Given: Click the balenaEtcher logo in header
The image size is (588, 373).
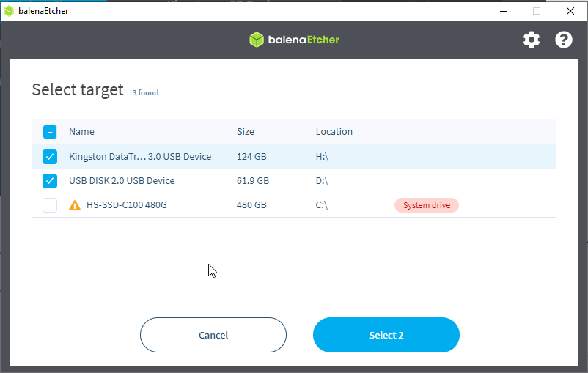Looking at the screenshot, I should click(x=295, y=40).
